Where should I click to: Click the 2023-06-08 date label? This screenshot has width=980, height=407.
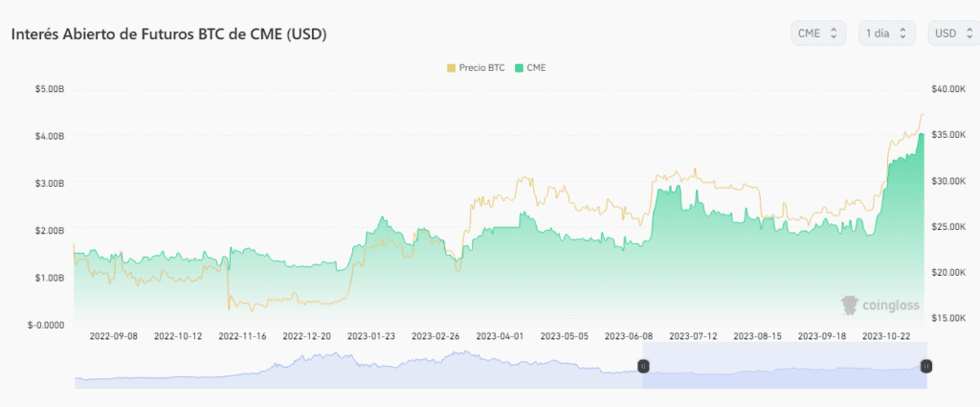(x=629, y=336)
